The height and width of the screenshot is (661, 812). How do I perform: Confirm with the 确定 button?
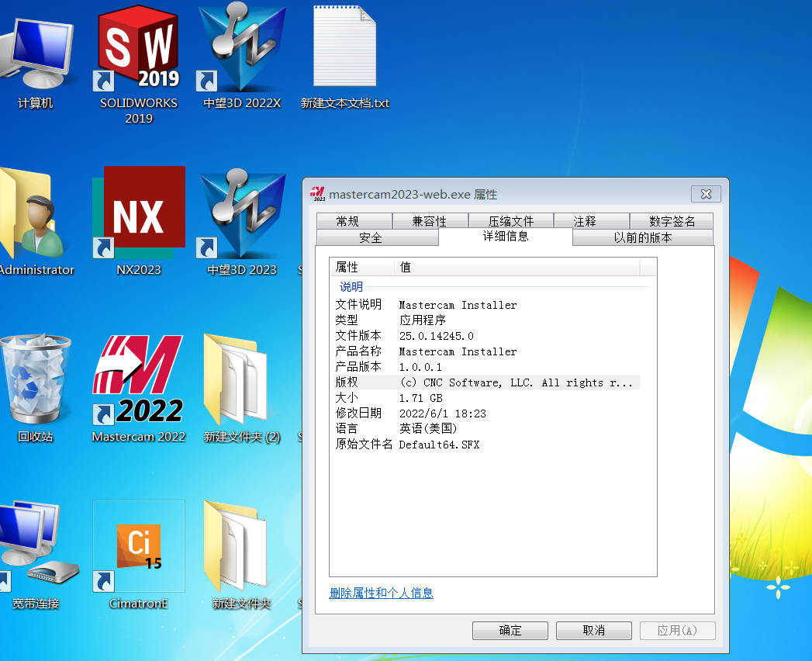pos(510,631)
